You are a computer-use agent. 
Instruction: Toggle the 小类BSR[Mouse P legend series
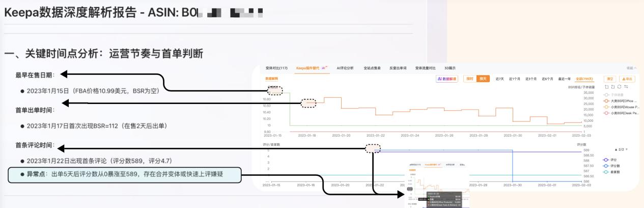620,107
